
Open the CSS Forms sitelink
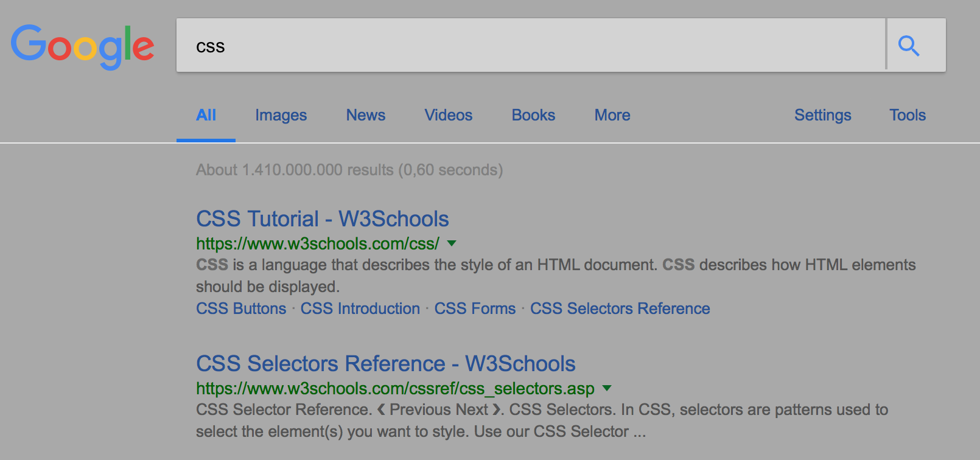(475, 308)
